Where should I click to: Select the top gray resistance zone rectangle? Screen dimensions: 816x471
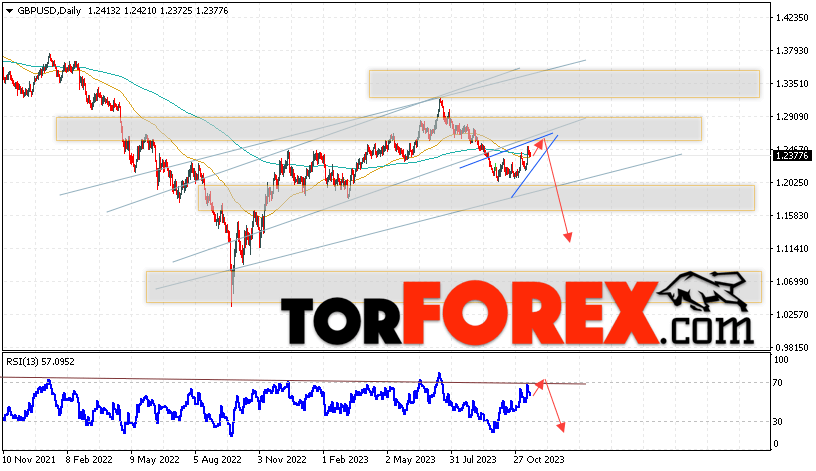tap(564, 84)
